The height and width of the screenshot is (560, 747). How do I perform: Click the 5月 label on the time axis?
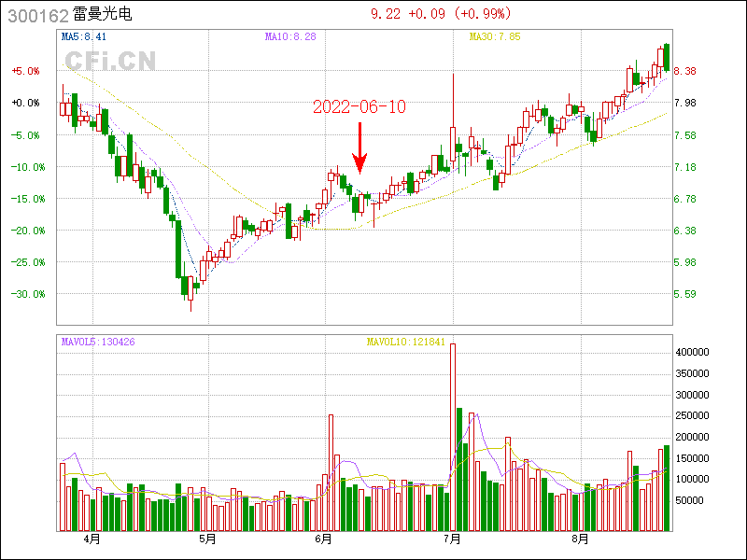tap(207, 539)
